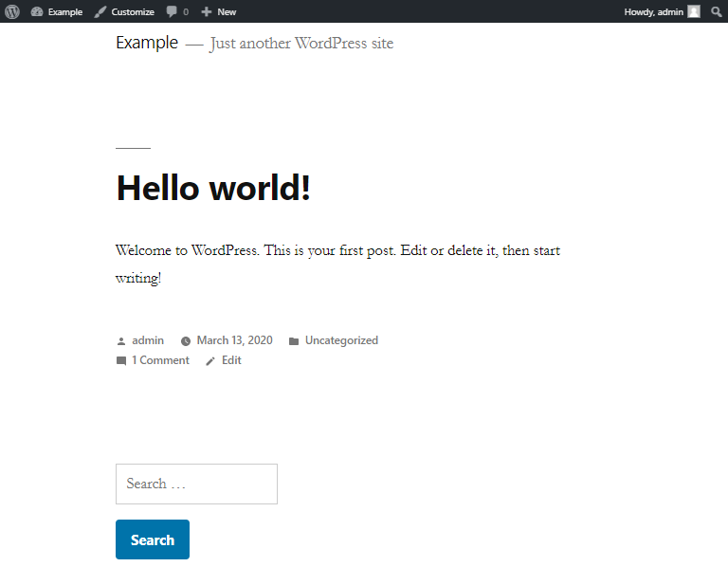Open the Uncategorized category link
This screenshot has width=728, height=585.
341,340
